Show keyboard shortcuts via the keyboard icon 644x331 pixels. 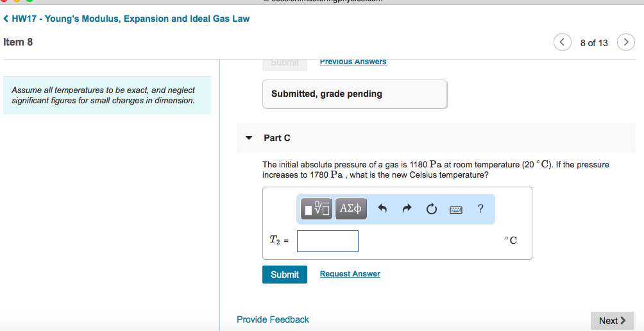pos(456,209)
